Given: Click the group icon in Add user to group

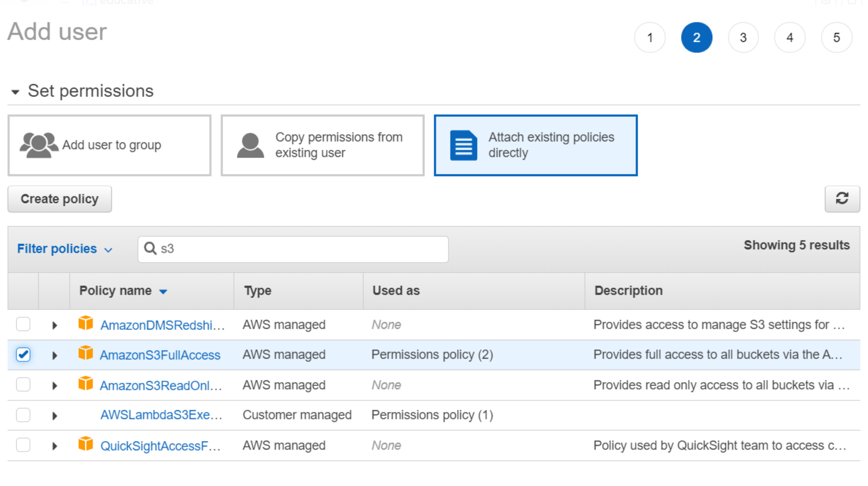Looking at the screenshot, I should coord(39,145).
